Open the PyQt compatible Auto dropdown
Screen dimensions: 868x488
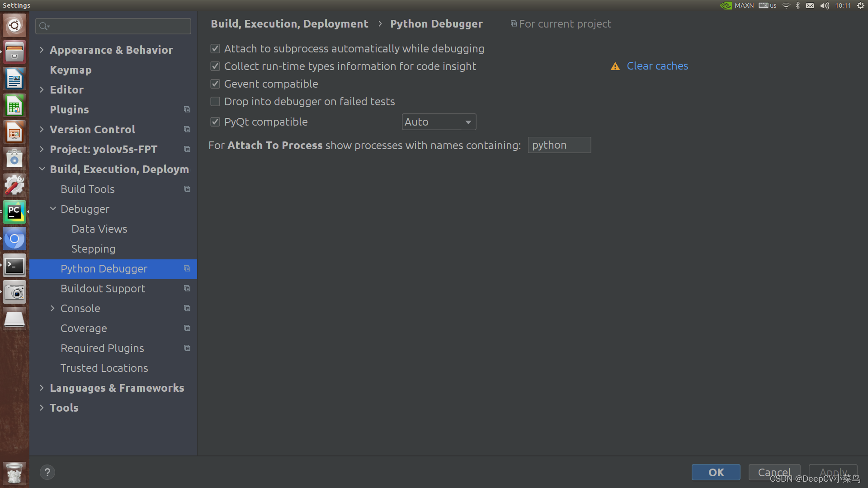pos(439,122)
